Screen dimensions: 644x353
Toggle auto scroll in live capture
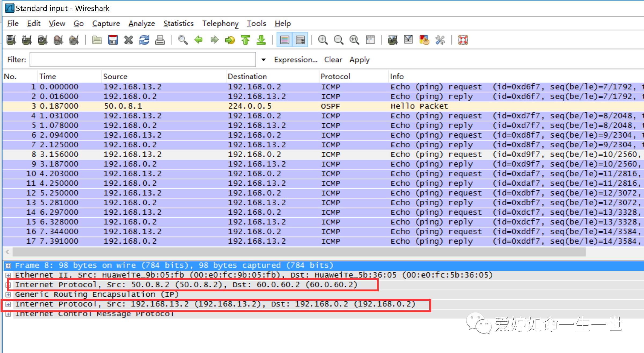300,40
